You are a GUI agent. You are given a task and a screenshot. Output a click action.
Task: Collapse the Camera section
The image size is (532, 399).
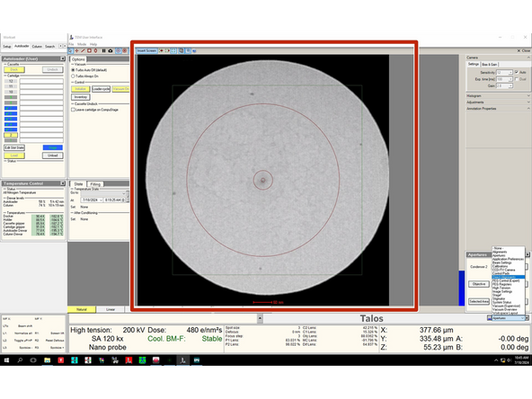528,58
